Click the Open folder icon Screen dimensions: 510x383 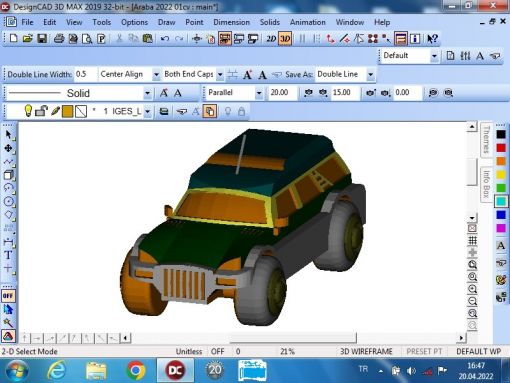click(x=28, y=39)
